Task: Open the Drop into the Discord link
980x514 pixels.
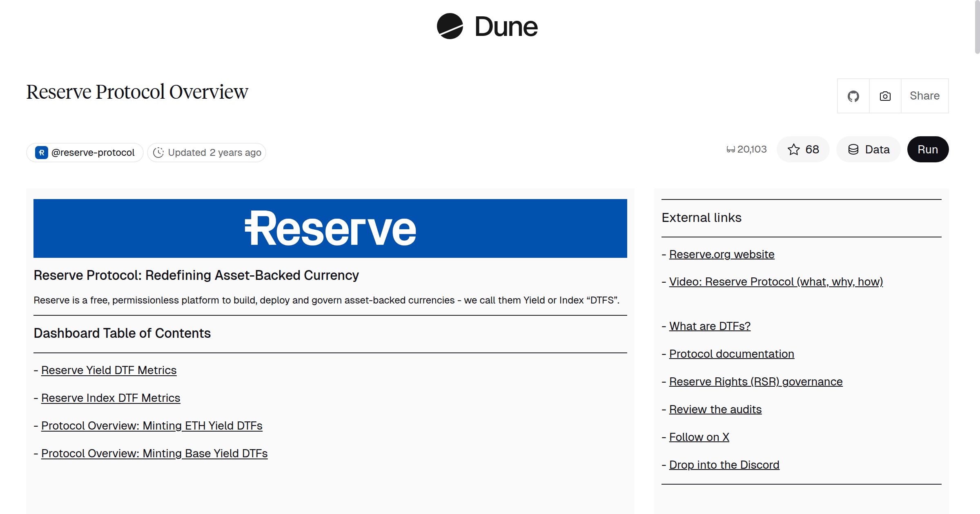Action: point(724,465)
